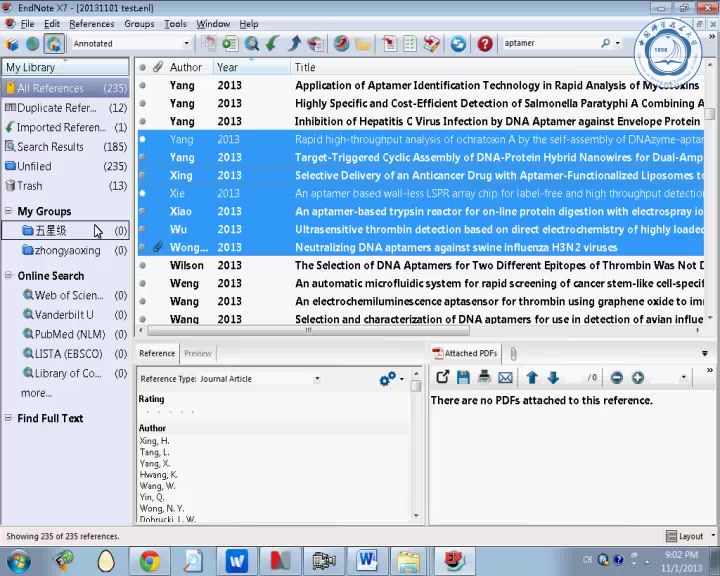Click the Print PDF icon

(x=484, y=377)
